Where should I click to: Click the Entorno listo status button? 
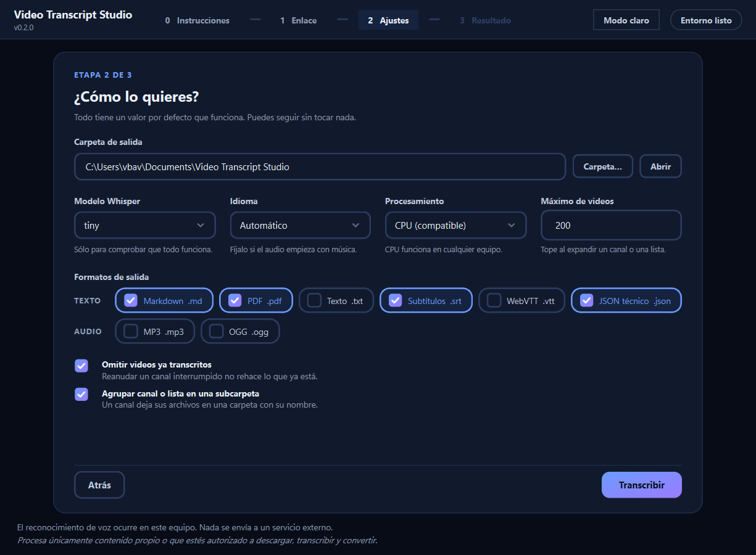click(706, 20)
